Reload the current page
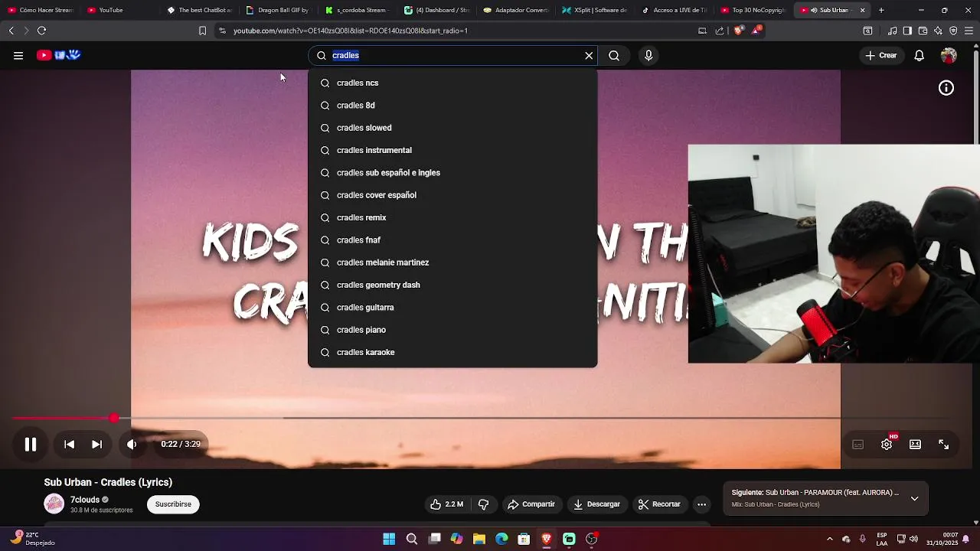 coord(41,31)
